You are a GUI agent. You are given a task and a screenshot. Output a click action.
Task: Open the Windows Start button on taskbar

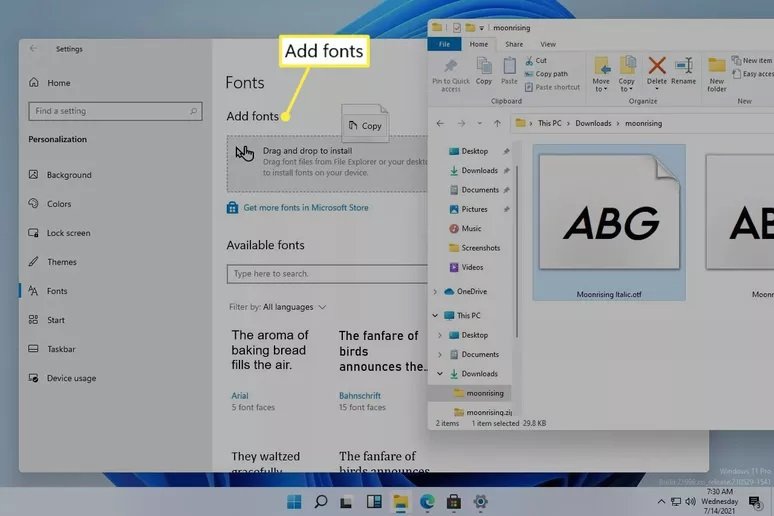[295, 501]
